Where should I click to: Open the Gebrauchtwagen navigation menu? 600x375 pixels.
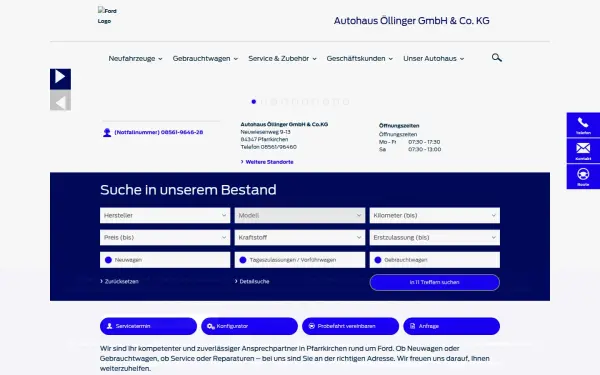tap(205, 59)
